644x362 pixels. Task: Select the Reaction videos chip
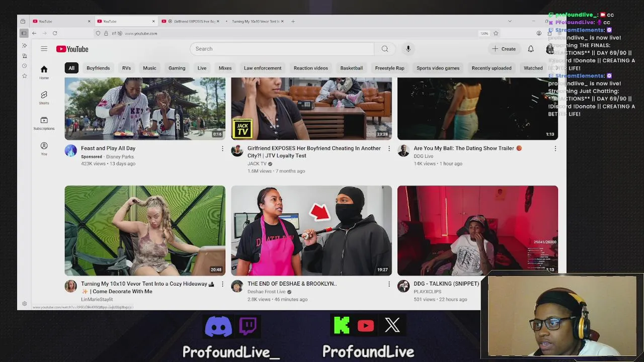tap(310, 68)
